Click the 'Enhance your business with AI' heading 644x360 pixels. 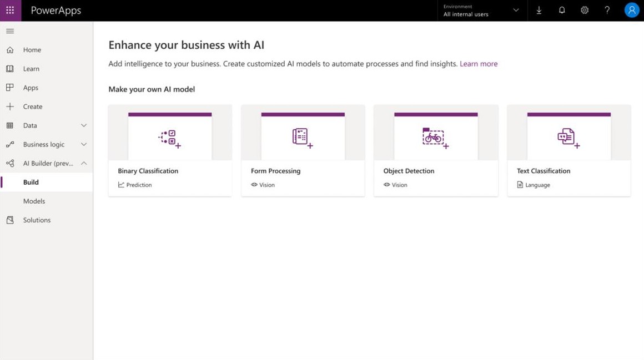tap(187, 45)
